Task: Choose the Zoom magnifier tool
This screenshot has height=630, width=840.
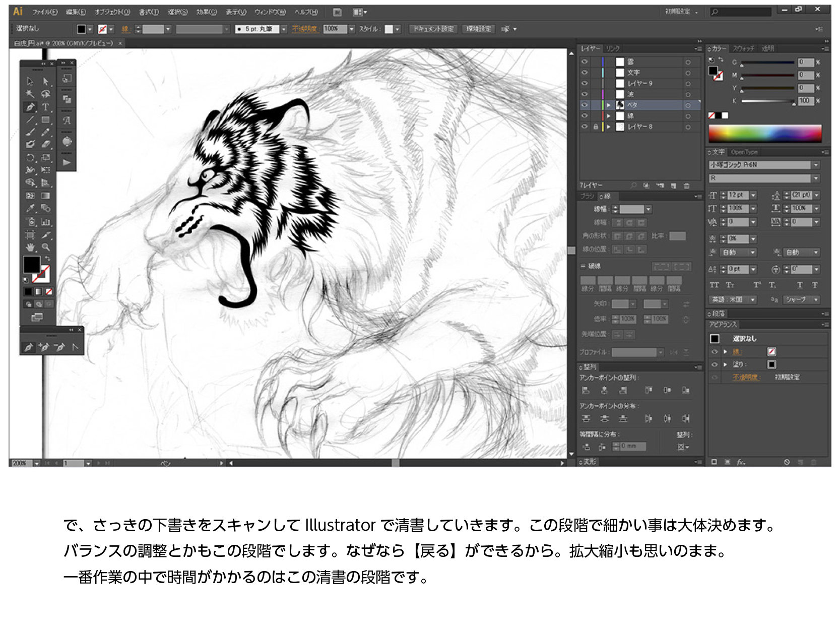Action: pos(46,247)
